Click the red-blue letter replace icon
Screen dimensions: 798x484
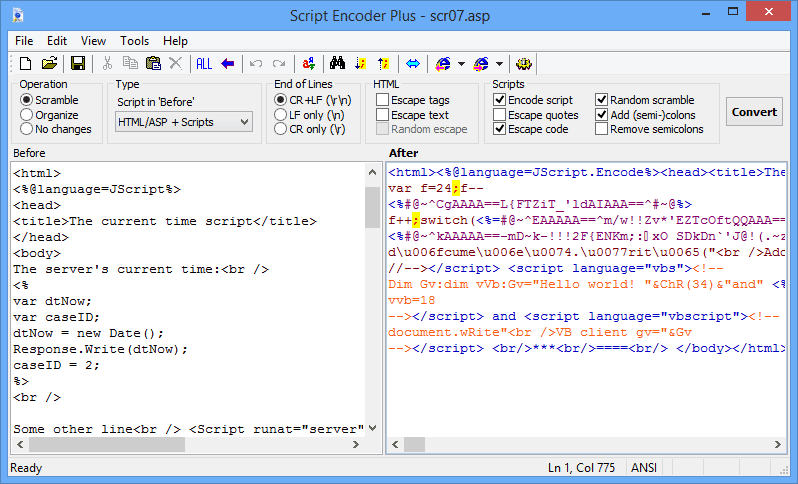308,64
